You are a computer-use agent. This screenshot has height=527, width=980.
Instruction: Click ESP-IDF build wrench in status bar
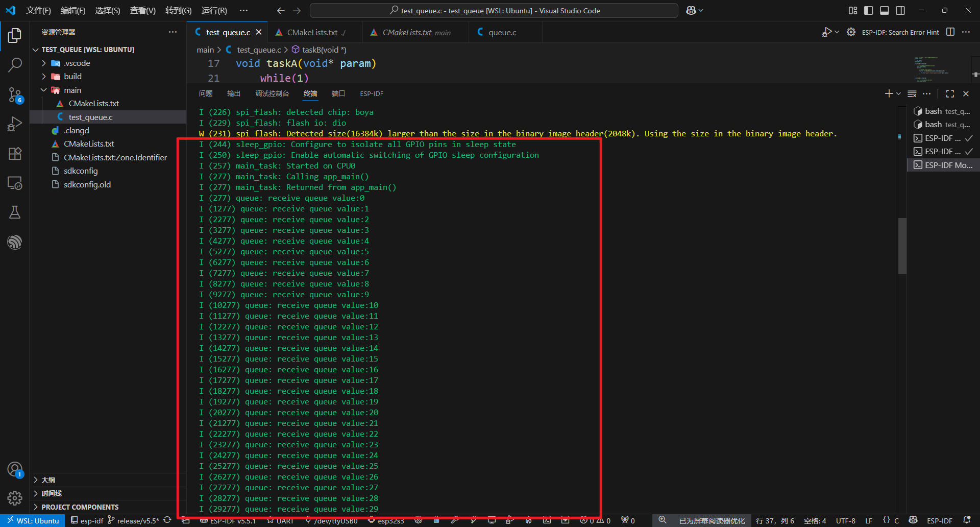coord(454,520)
